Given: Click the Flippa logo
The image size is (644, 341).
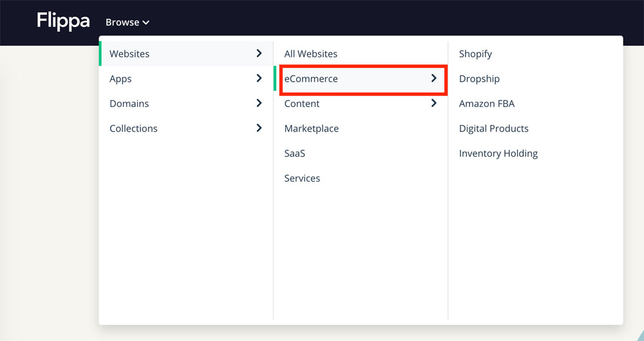Looking at the screenshot, I should [x=63, y=21].
